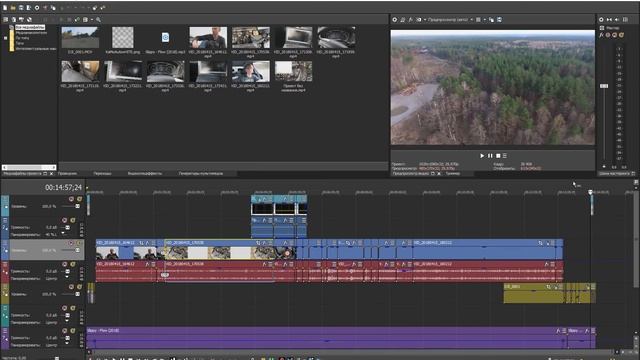Viewport: 640px width, 360px height.
Task: Solo the purple audio track
Action: [x=73, y=331]
